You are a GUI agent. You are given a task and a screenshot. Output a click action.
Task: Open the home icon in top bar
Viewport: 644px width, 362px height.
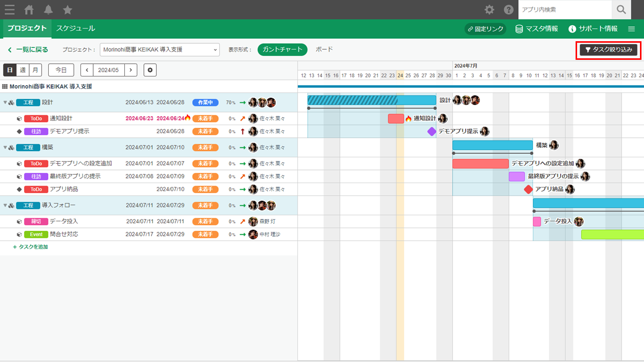[29, 10]
